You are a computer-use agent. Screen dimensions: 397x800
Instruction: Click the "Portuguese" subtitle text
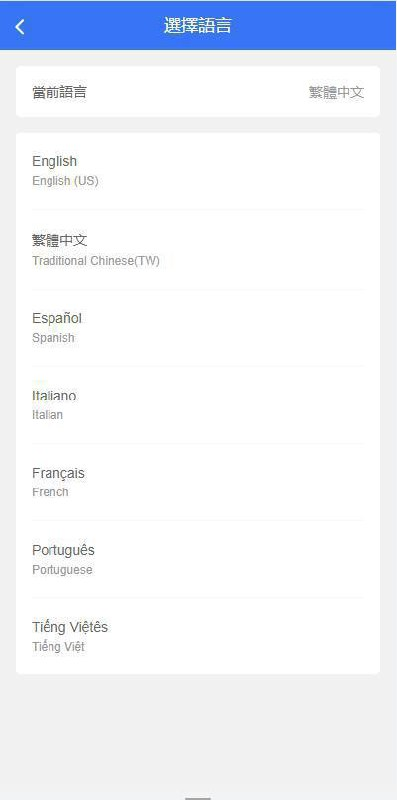(x=62, y=569)
